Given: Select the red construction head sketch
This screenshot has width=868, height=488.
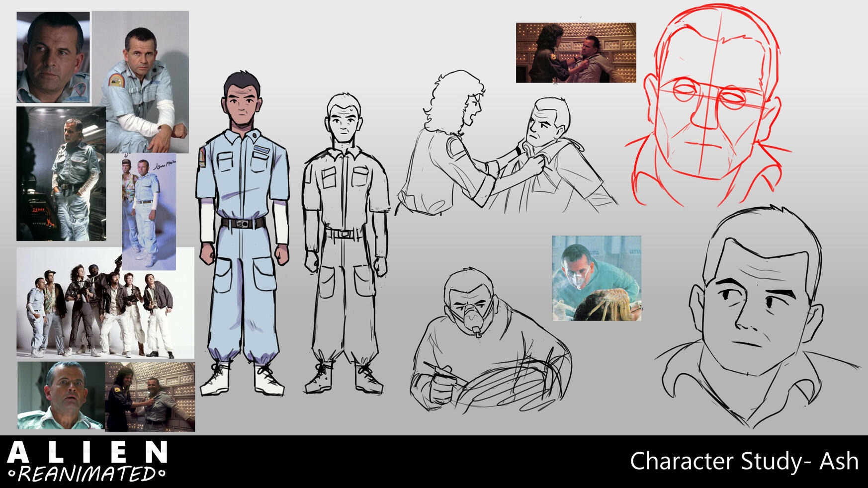Looking at the screenshot, I should click(x=708, y=107).
